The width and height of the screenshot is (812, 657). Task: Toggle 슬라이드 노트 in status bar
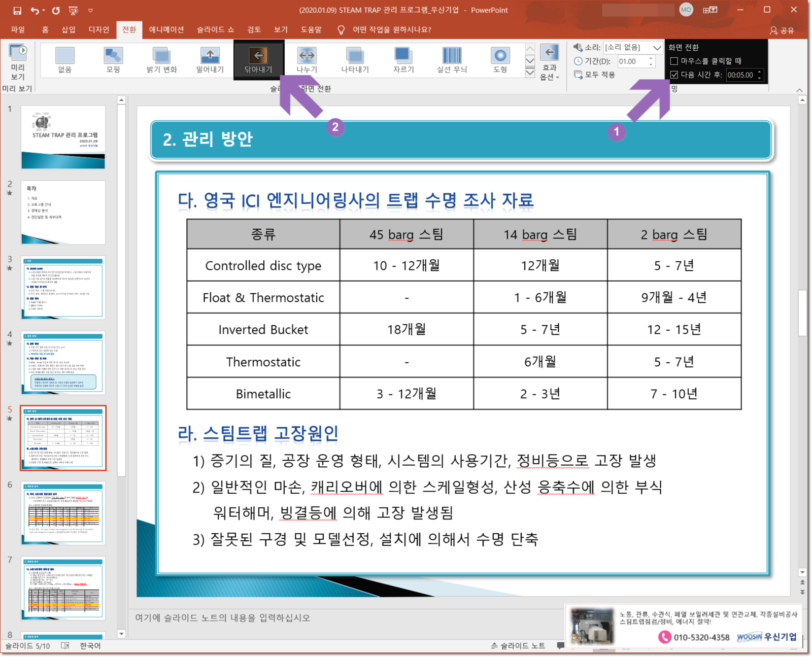pyautogui.click(x=518, y=645)
